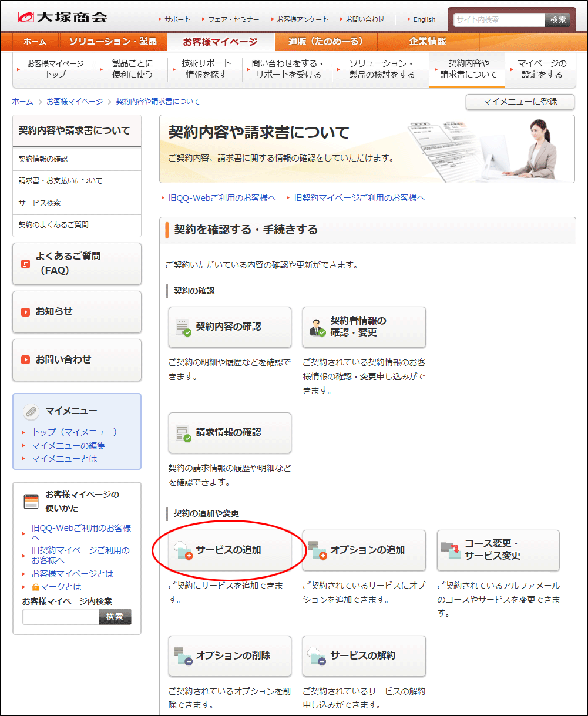Click the 請求情報の確認 icon
The width and height of the screenshot is (588, 716).
tap(184, 433)
